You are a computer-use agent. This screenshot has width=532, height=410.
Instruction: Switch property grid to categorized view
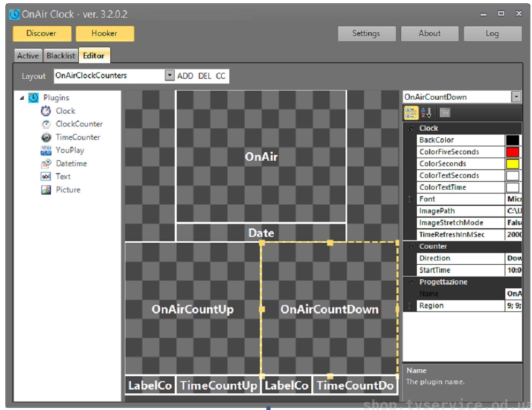tap(411, 113)
